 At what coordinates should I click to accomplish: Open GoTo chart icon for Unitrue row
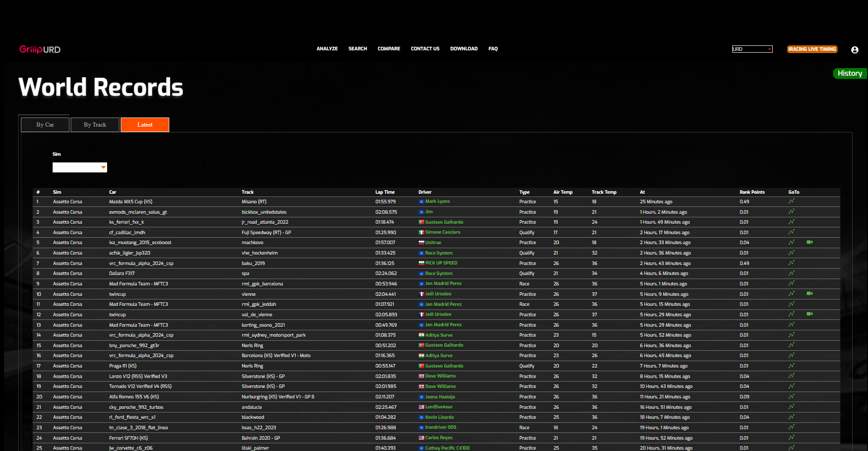tap(791, 242)
